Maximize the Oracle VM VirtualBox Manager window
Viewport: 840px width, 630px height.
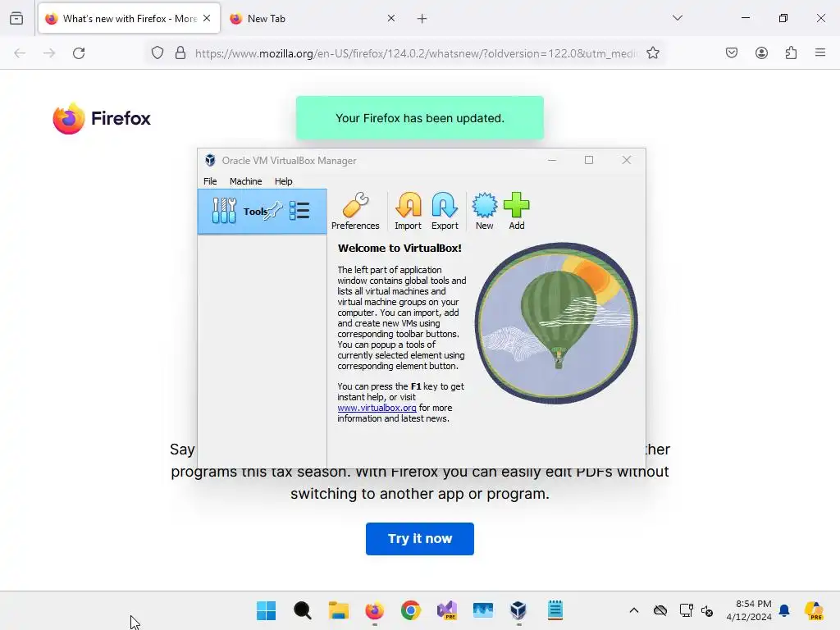pos(589,160)
